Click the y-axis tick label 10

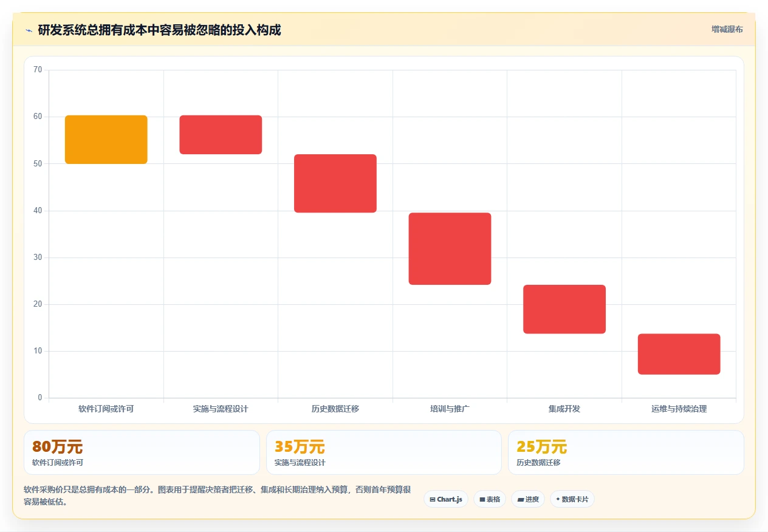point(38,351)
